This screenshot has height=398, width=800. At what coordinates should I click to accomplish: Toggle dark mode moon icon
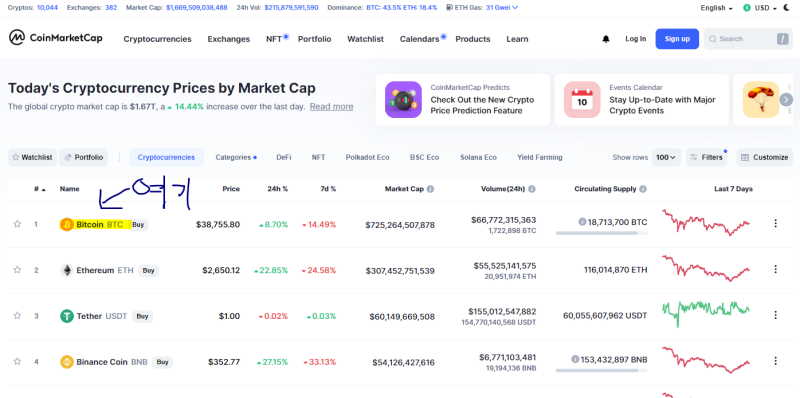coord(787,8)
